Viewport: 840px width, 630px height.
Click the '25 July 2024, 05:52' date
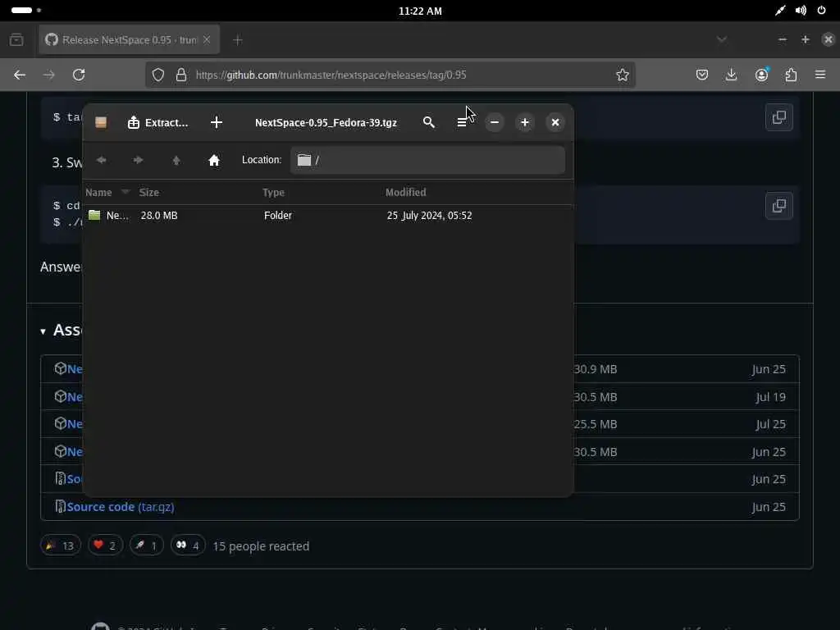pyautogui.click(x=430, y=216)
